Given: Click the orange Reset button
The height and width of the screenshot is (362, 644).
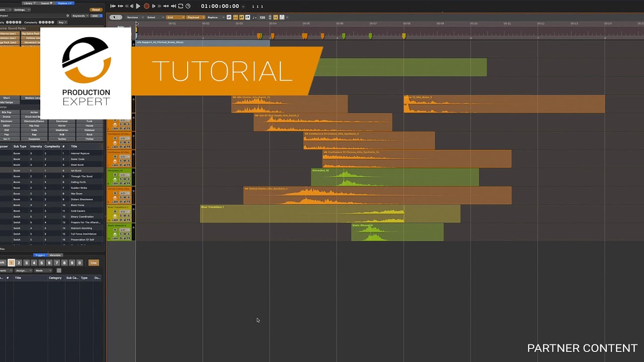Looking at the screenshot, I should [x=96, y=10].
